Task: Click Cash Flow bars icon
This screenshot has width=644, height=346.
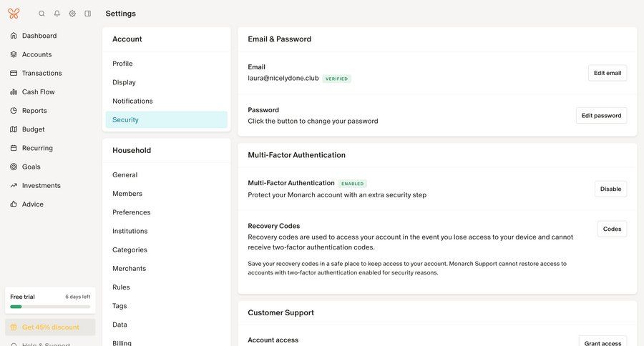Action: click(x=14, y=92)
